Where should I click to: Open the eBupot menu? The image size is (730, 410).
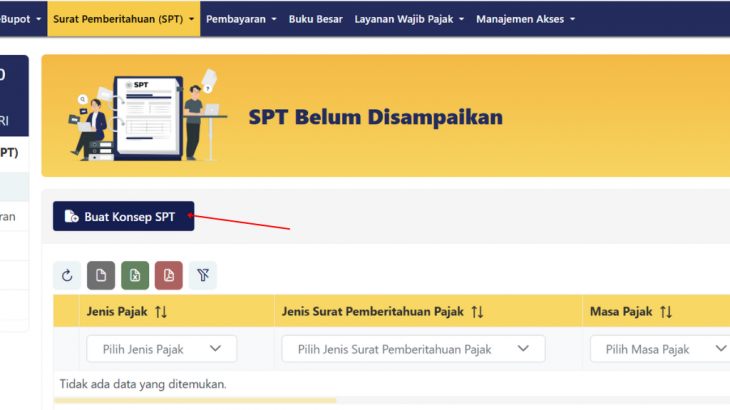point(20,18)
